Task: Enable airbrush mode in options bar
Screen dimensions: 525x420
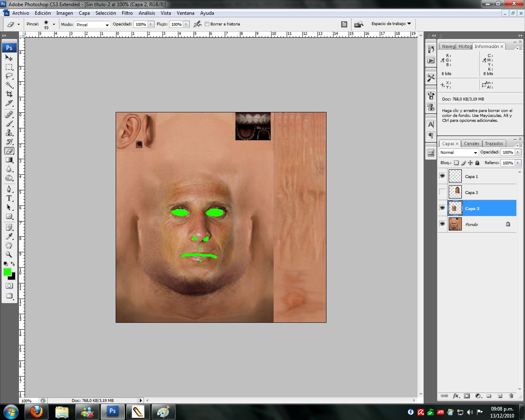Action: (197, 24)
